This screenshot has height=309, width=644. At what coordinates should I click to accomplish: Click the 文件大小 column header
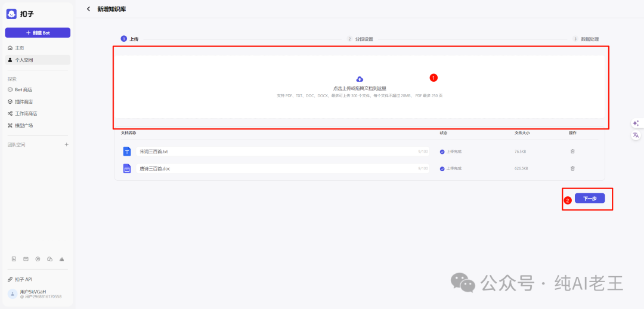click(x=522, y=133)
